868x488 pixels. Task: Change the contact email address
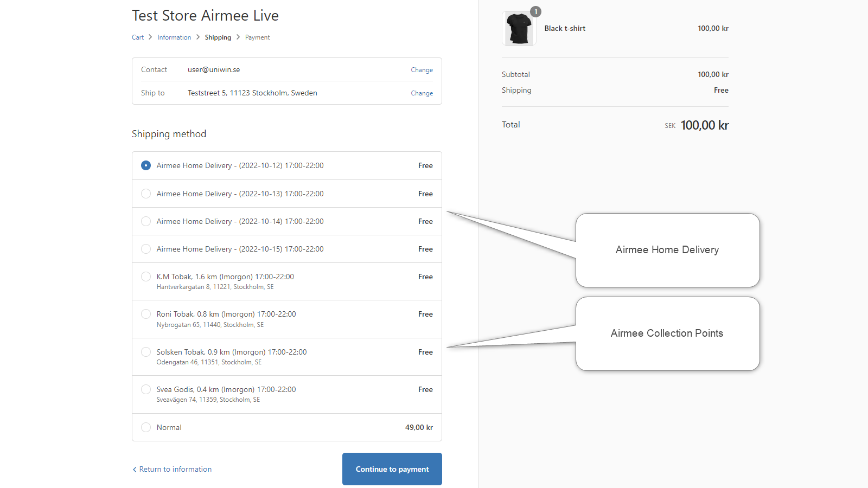coord(422,70)
